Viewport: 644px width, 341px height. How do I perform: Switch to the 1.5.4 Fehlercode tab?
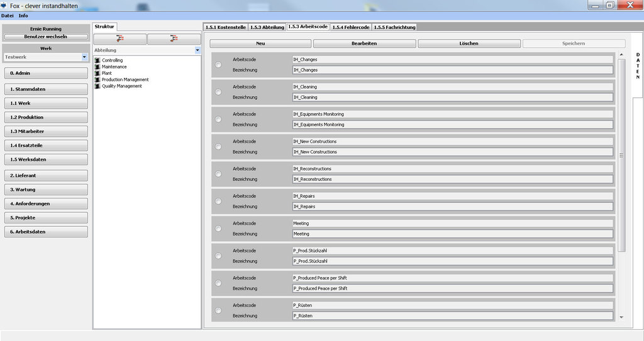pos(351,27)
